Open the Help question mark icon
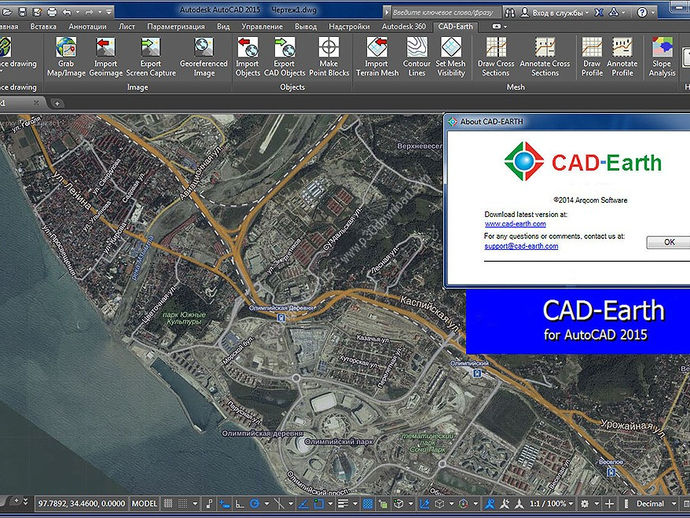The height and width of the screenshot is (518, 690). pyautogui.click(x=642, y=12)
